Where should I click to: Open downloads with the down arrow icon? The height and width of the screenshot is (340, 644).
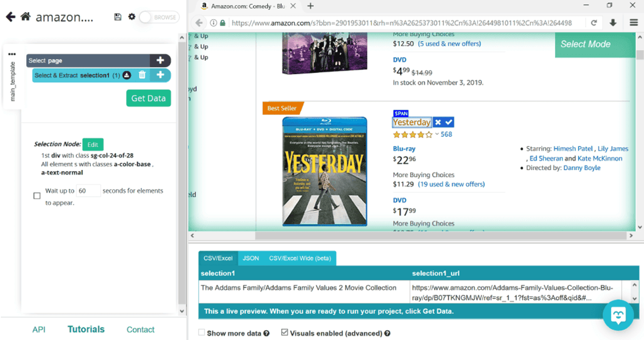[x=613, y=23]
